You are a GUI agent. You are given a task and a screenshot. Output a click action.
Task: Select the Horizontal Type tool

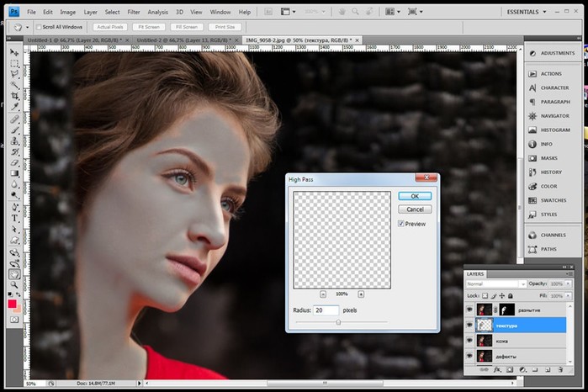[15, 217]
